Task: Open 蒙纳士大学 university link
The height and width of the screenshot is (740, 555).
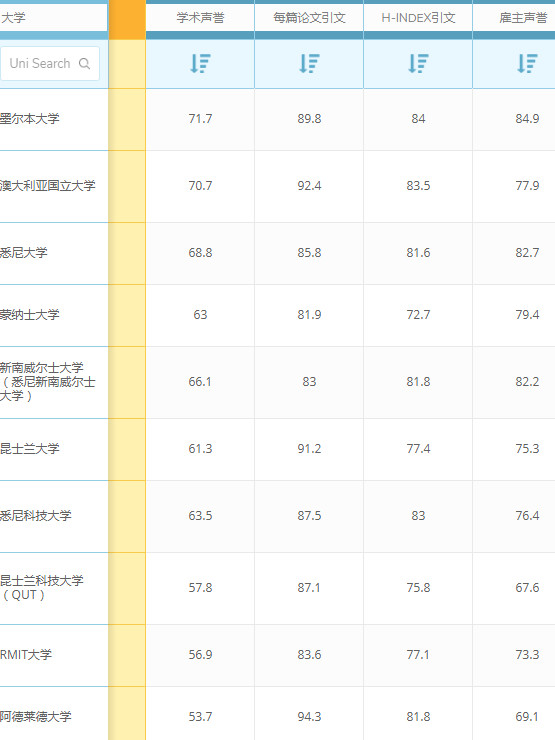Action: (29, 314)
